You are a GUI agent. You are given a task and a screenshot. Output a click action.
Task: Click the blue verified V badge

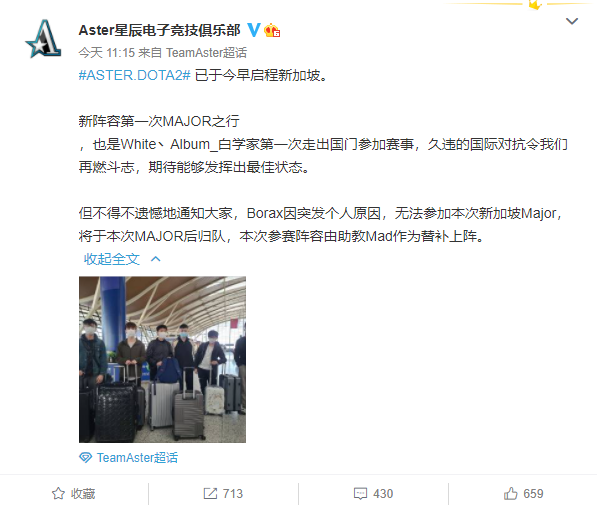click(254, 30)
